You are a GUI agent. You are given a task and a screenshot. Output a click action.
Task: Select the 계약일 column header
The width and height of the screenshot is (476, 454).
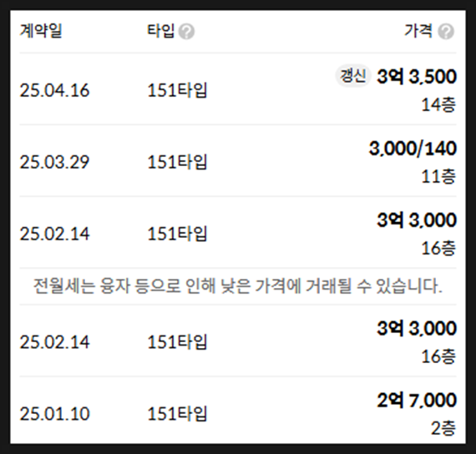(41, 31)
